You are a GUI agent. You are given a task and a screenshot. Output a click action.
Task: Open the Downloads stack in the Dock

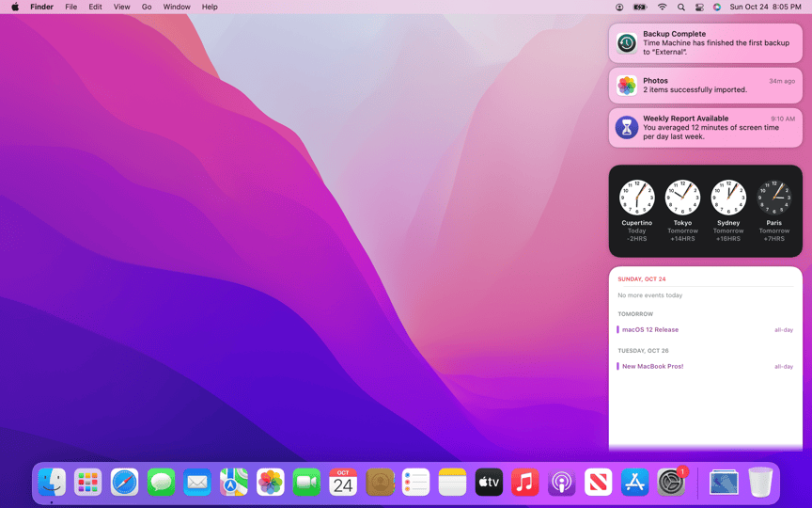pyautogui.click(x=724, y=482)
